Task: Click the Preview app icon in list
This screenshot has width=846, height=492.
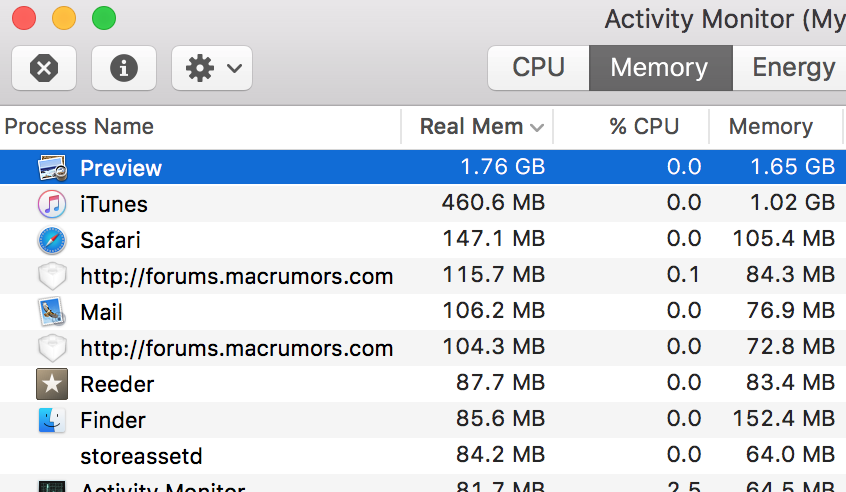Action: point(52,168)
